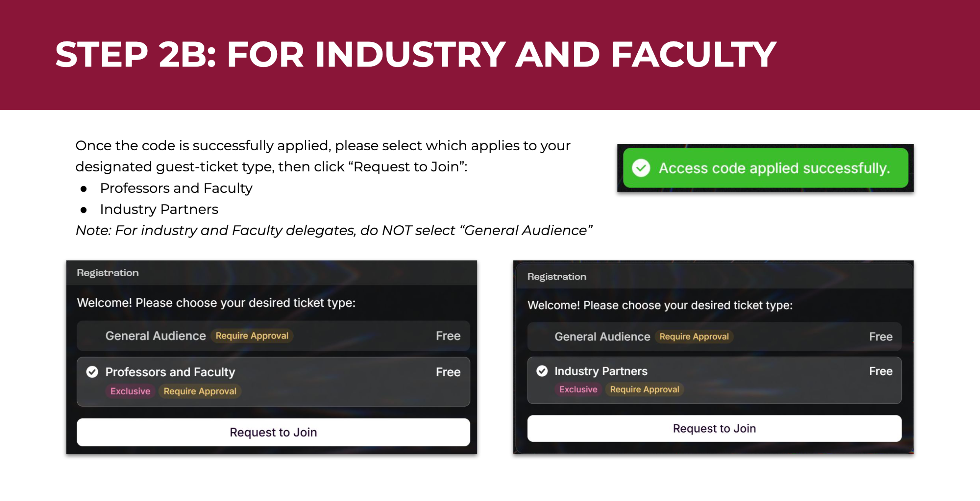Click the Registration header of the Industry Partners panel
Screen dimensions: 980x501
coord(557,277)
